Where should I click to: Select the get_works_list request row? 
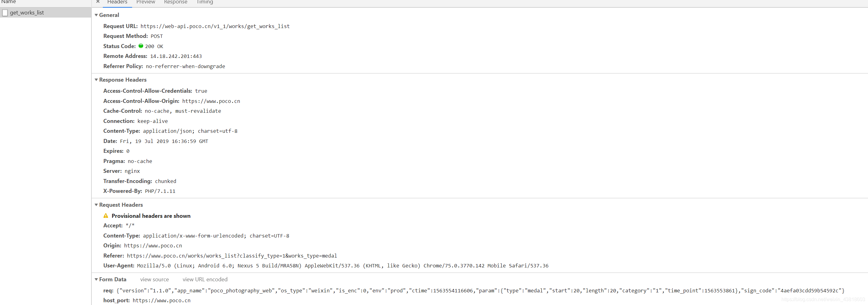pos(46,12)
